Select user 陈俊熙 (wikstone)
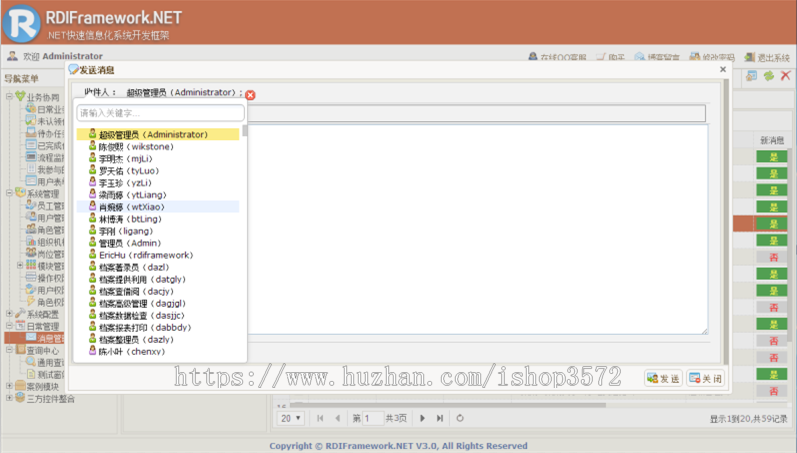The image size is (797, 453). pos(158,146)
